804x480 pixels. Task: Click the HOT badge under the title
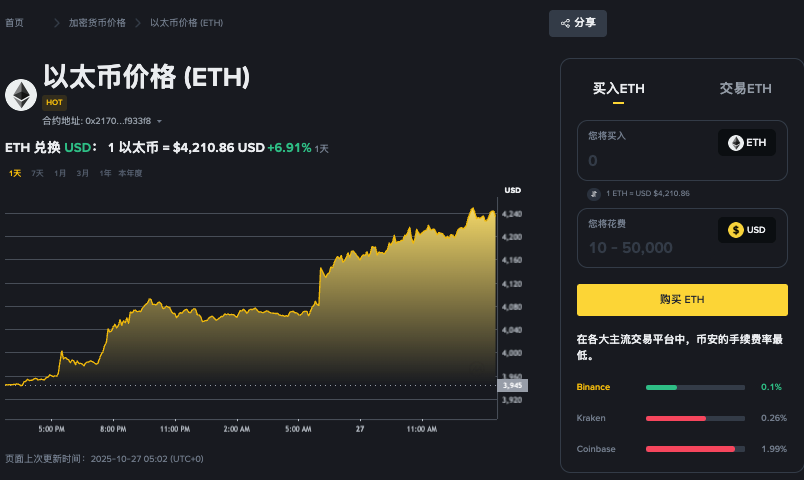[54, 102]
